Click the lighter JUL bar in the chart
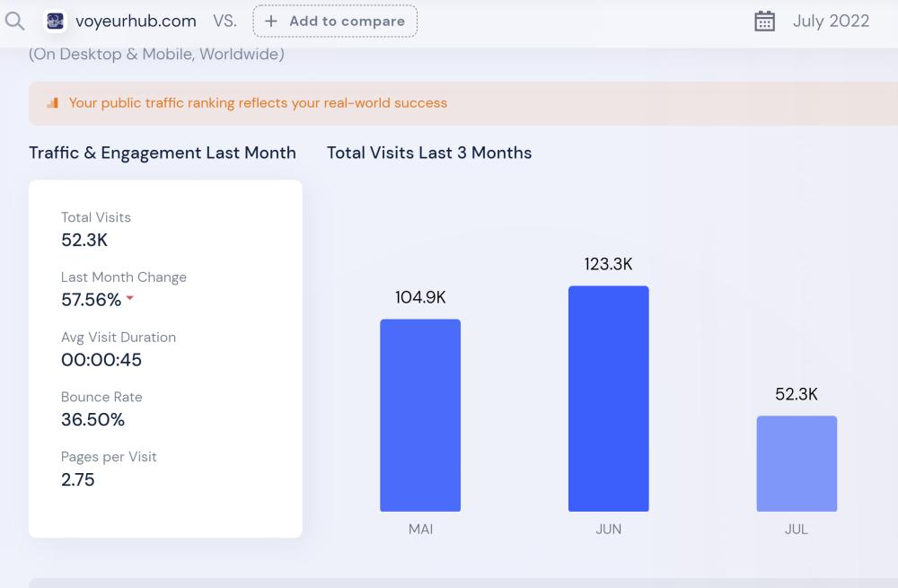 [797, 463]
